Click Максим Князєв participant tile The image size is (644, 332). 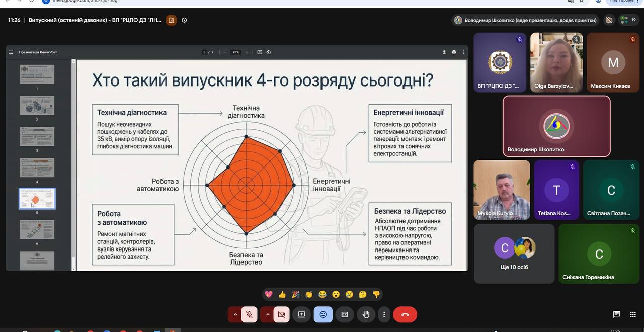(613, 62)
